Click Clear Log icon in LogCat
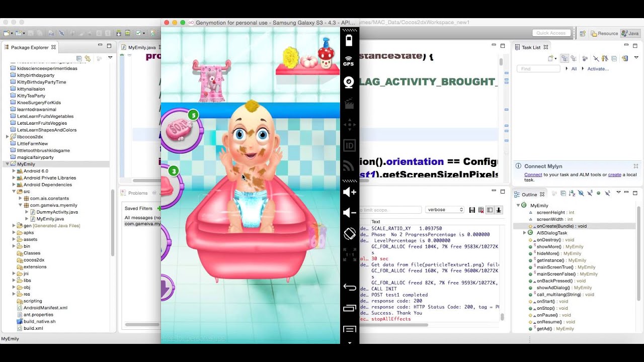 [x=481, y=210]
